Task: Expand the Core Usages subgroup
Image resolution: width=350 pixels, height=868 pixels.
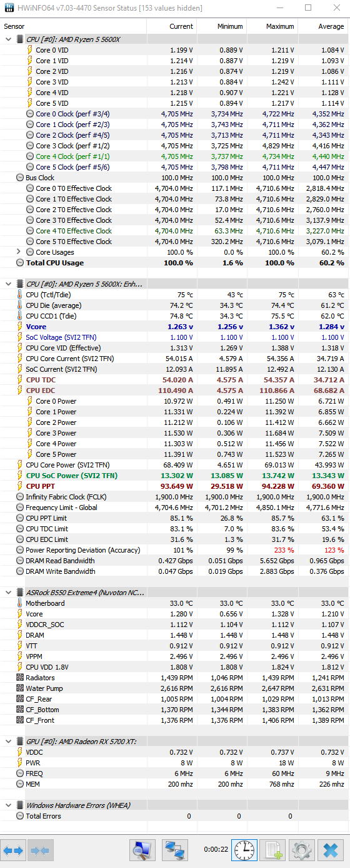Action: (x=18, y=252)
